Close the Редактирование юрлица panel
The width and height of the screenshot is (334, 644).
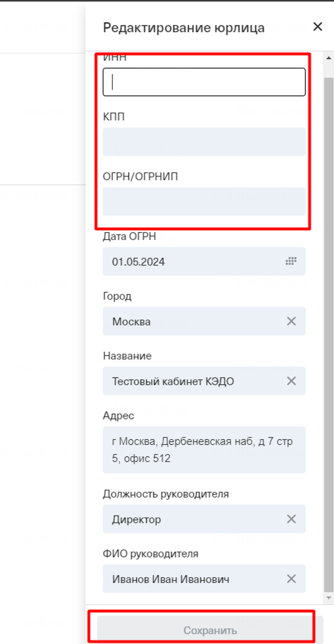click(x=317, y=27)
